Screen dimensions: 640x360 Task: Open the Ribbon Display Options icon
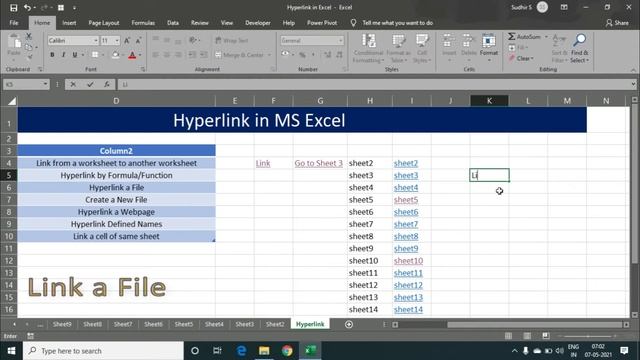564,7
